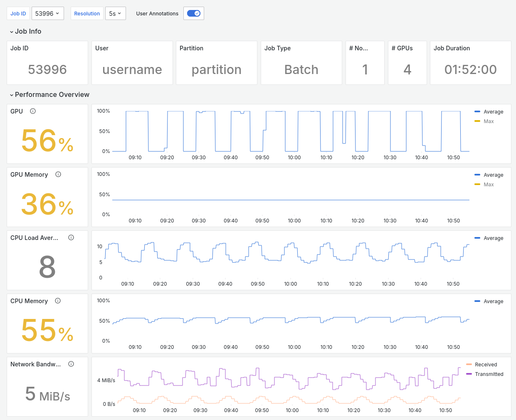
Task: Click the Job ID panel title
Action: tap(20, 48)
